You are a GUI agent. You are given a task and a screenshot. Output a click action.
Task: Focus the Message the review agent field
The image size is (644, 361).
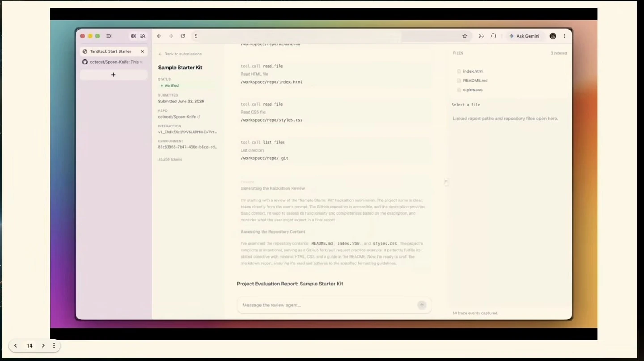335,305
